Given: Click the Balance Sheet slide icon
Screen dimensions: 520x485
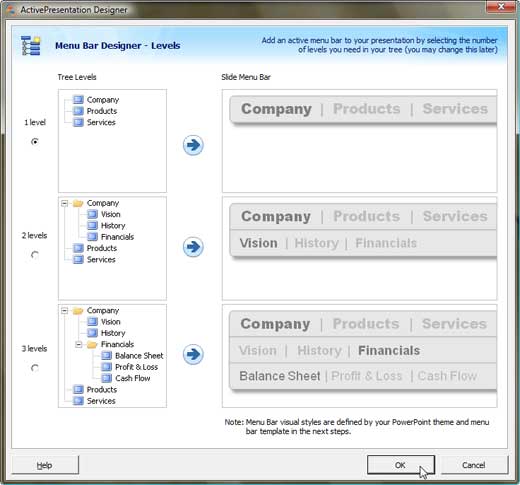Looking at the screenshot, I should pos(107,356).
